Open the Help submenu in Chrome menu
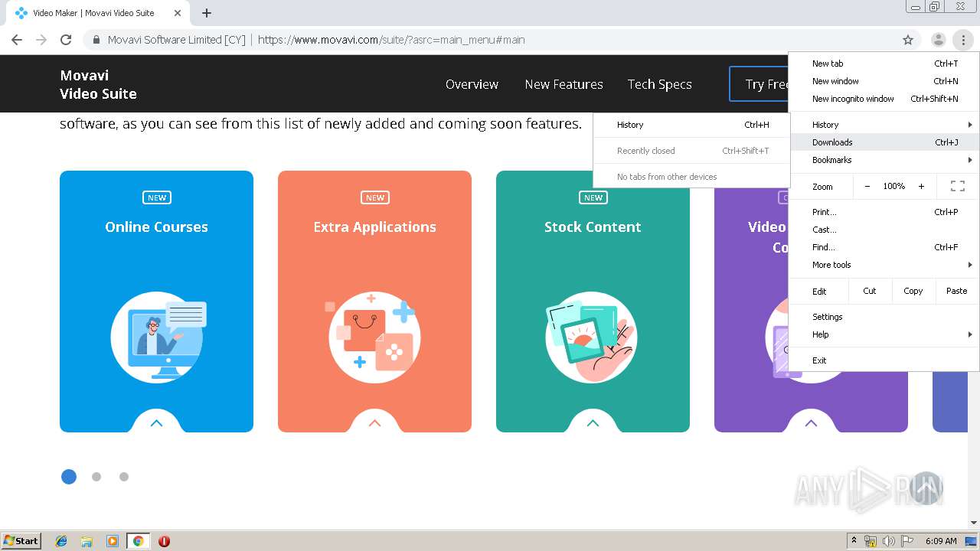 coord(884,334)
